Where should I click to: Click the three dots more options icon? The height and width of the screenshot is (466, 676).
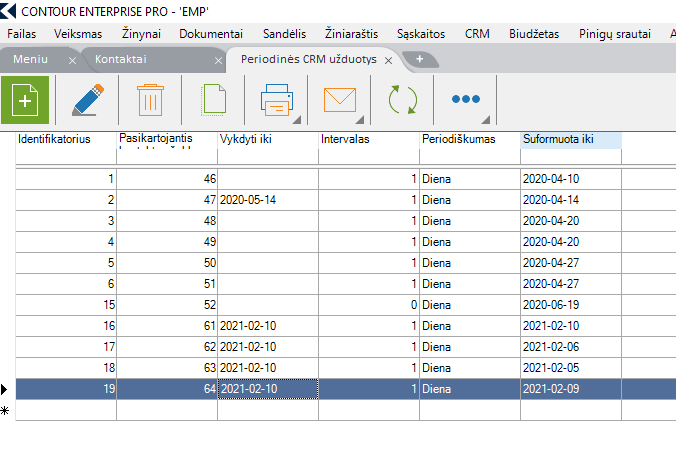coord(466,100)
